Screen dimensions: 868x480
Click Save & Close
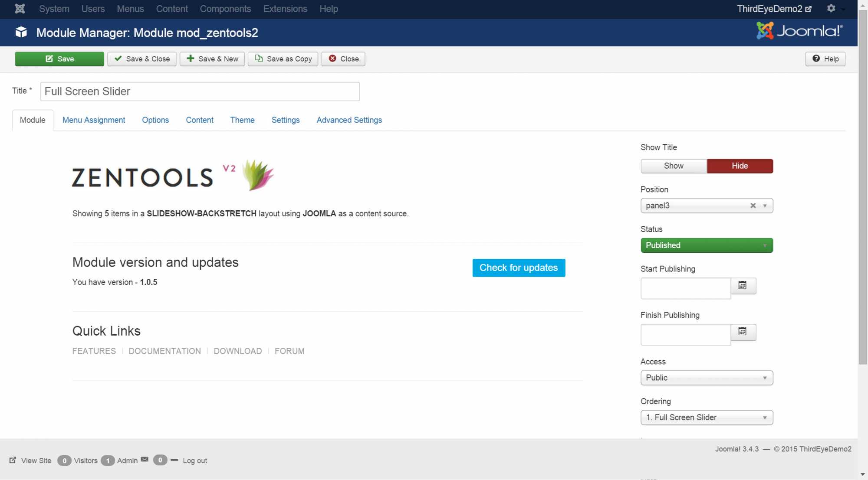point(142,59)
